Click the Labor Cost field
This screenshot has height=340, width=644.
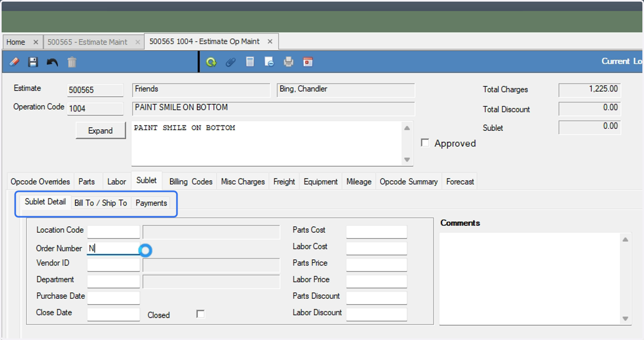pos(376,248)
